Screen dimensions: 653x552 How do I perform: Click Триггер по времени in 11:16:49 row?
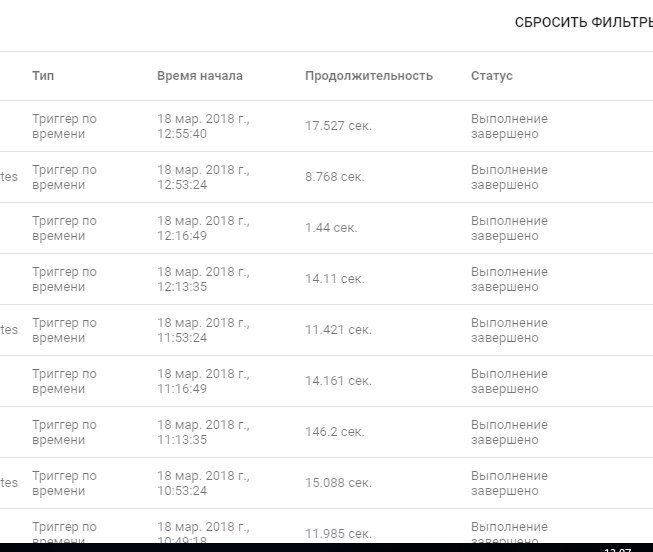(64, 381)
